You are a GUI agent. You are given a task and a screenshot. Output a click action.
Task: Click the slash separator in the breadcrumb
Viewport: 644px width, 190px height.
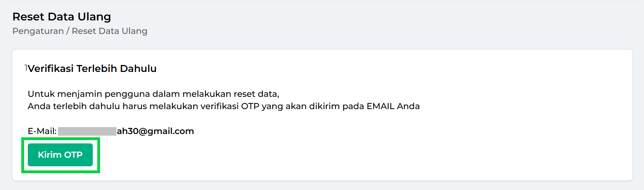tap(68, 31)
